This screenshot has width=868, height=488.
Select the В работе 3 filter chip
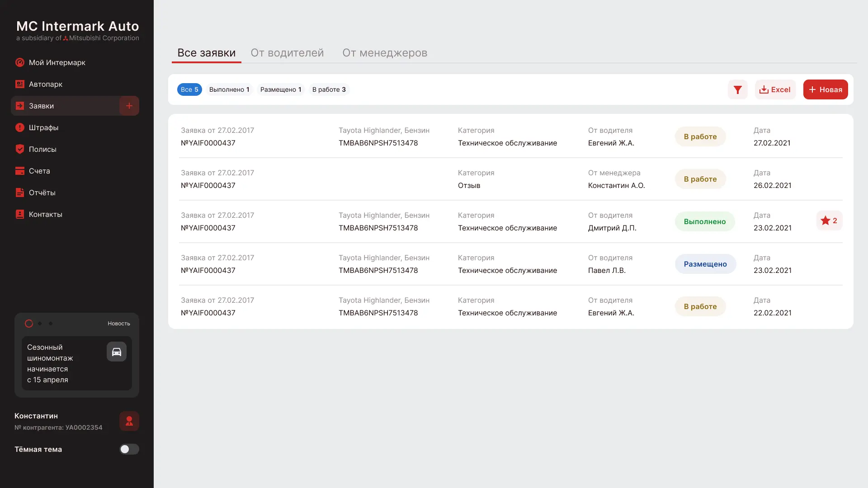click(x=329, y=89)
